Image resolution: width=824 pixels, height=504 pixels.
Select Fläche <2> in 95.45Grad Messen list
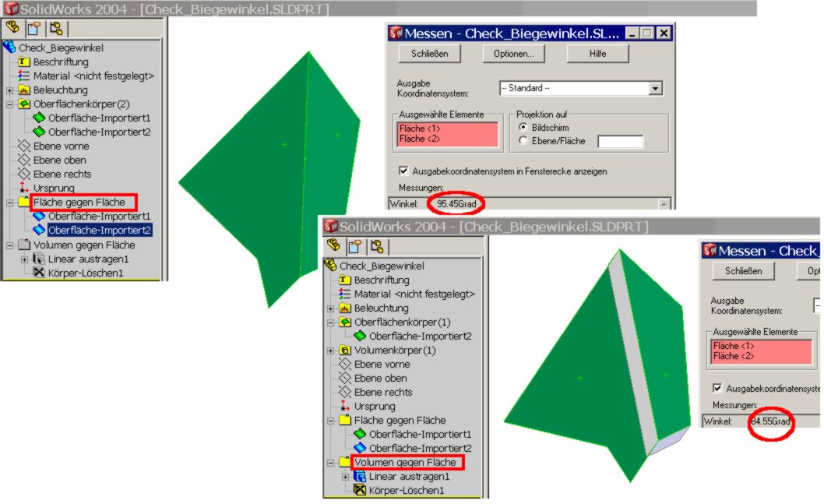click(x=419, y=139)
